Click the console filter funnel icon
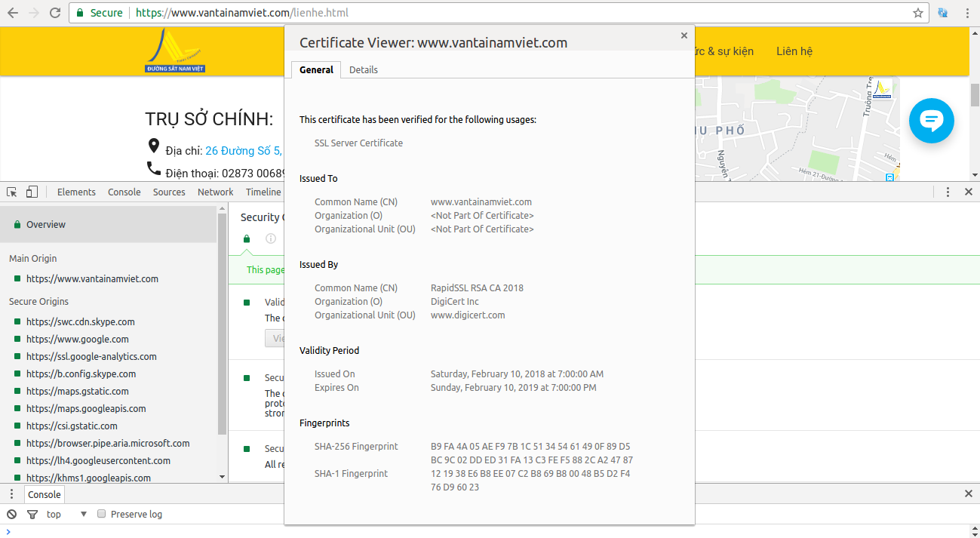Screen dimensions: 980x538 (32, 514)
